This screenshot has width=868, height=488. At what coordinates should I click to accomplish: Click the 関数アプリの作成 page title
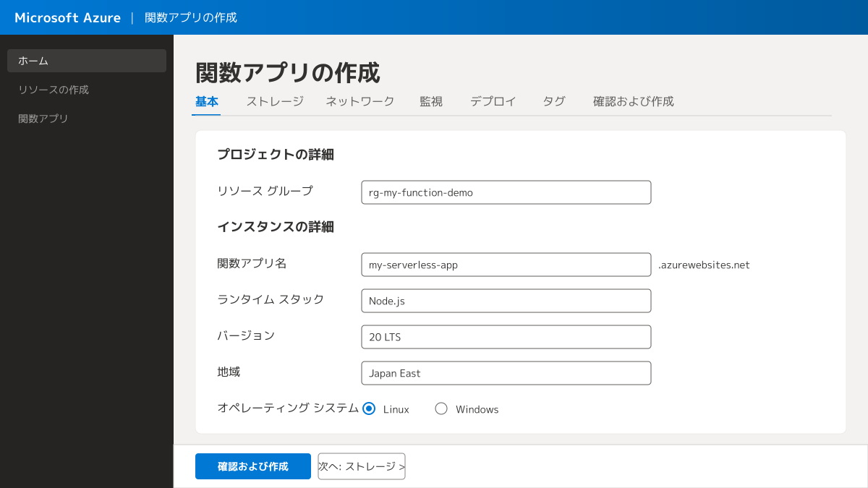(x=288, y=72)
